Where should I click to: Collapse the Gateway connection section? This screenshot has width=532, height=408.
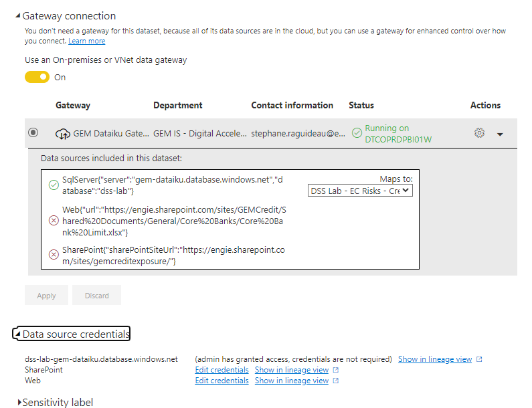point(18,15)
